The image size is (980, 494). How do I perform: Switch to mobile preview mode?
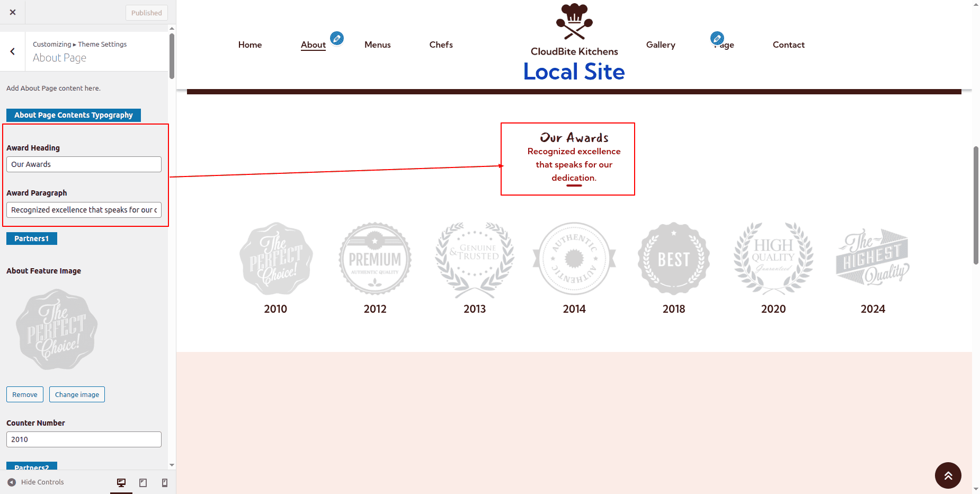point(165,482)
